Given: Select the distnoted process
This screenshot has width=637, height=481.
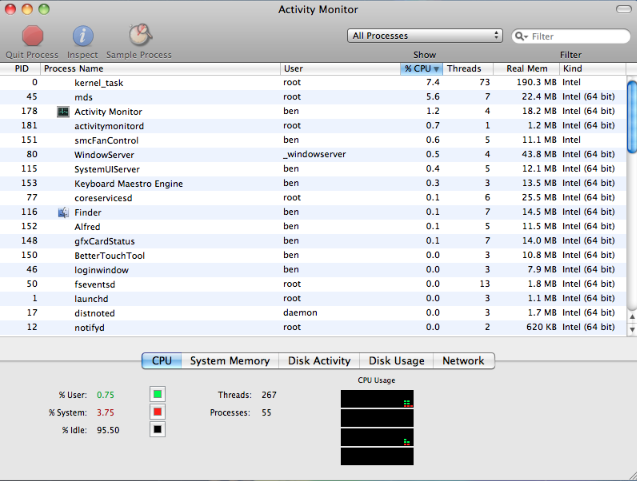Looking at the screenshot, I should [313, 313].
